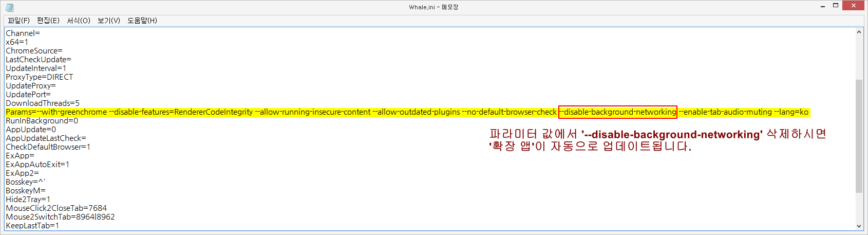Image resolution: width=868 pixels, height=235 pixels.
Task: Open the 도움말(H) menu
Action: click(142, 21)
